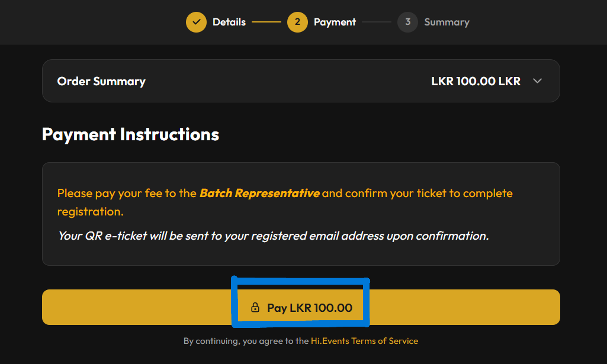607x364 pixels.
Task: Click the lock icon on Pay button
Action: point(255,308)
